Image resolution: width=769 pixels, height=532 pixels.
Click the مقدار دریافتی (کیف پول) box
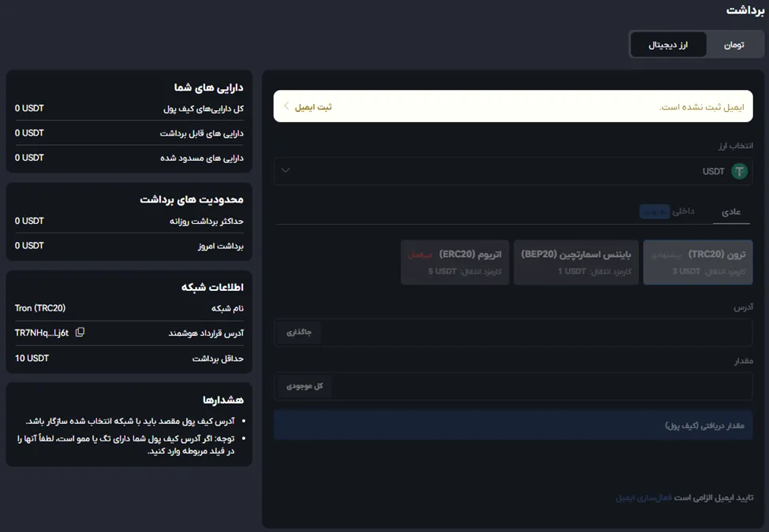click(513, 426)
